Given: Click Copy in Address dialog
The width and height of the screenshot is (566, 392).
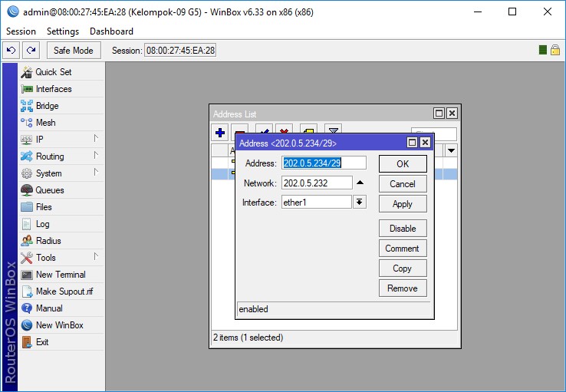Looking at the screenshot, I should [x=403, y=268].
